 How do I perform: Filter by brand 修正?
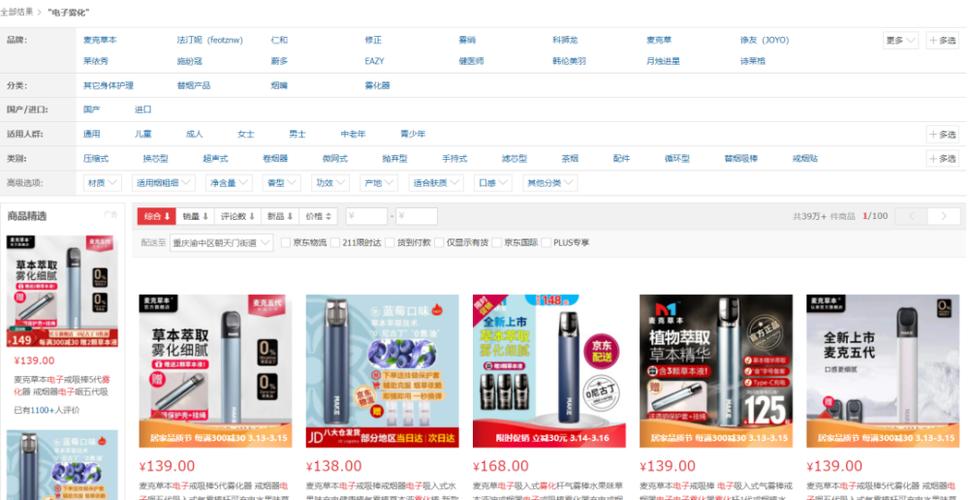373,40
